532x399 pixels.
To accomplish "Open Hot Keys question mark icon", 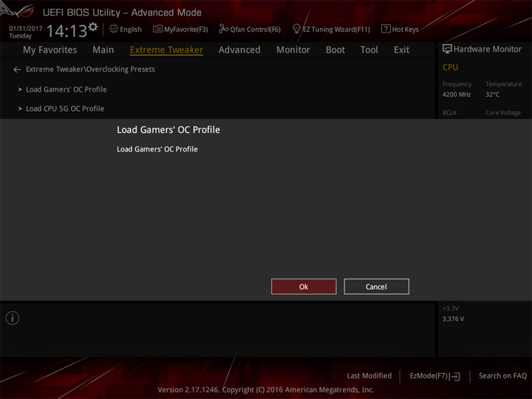I will click(386, 29).
